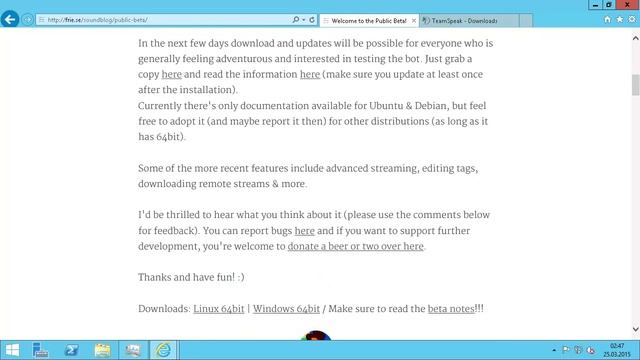This screenshot has height=360, width=640.
Task: Open a new blank tab
Action: [526, 20]
